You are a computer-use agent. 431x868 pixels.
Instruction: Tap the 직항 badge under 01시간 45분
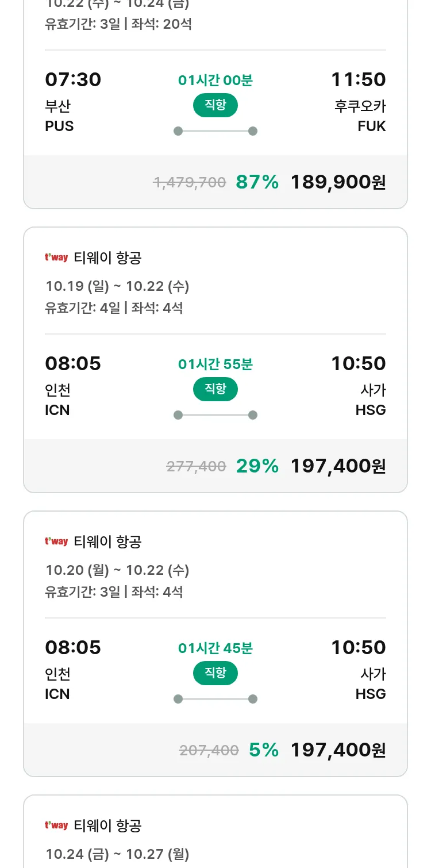click(x=215, y=673)
